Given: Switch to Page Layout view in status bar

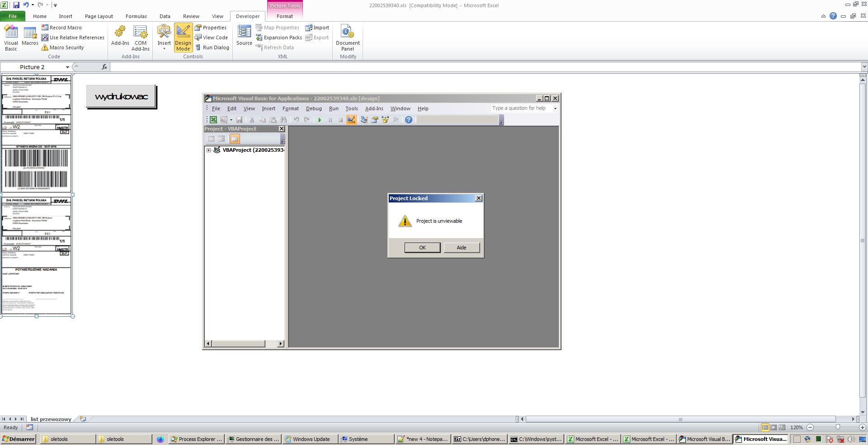Looking at the screenshot, I should coord(774,427).
